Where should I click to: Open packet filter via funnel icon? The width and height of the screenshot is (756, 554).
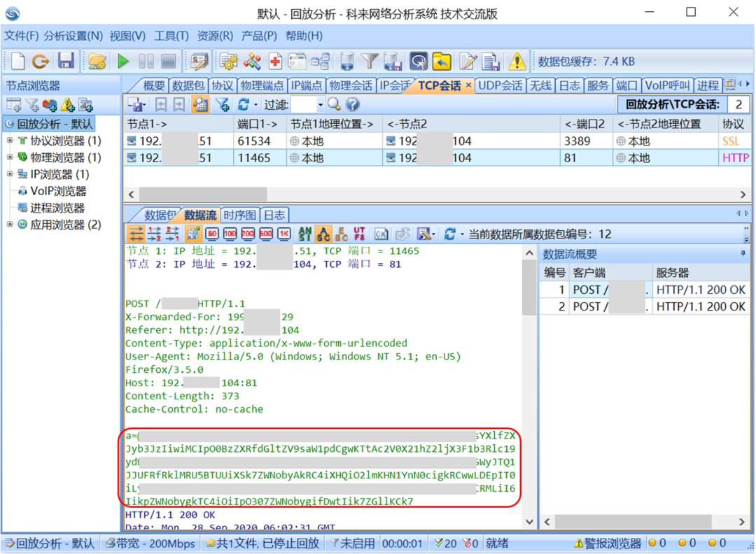[371, 60]
